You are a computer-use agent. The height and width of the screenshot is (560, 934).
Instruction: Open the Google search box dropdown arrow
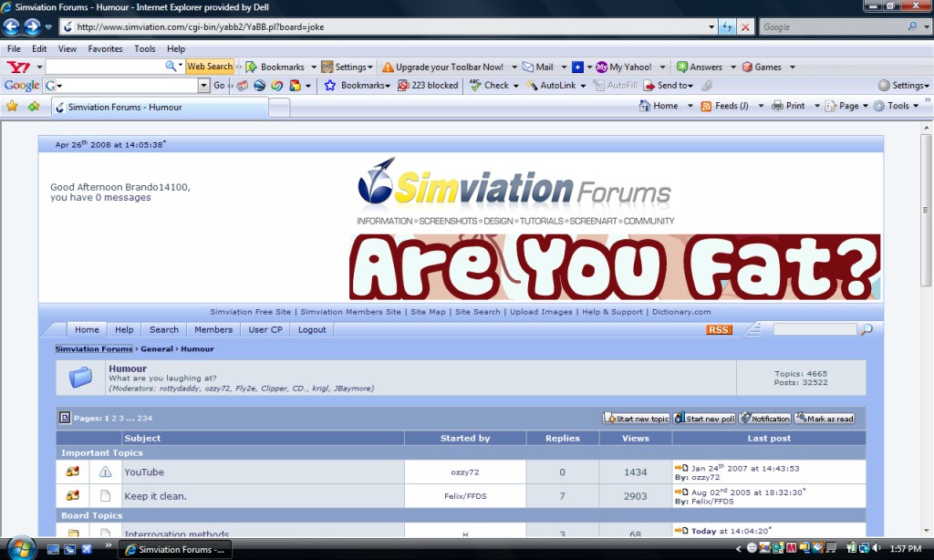tap(203, 85)
